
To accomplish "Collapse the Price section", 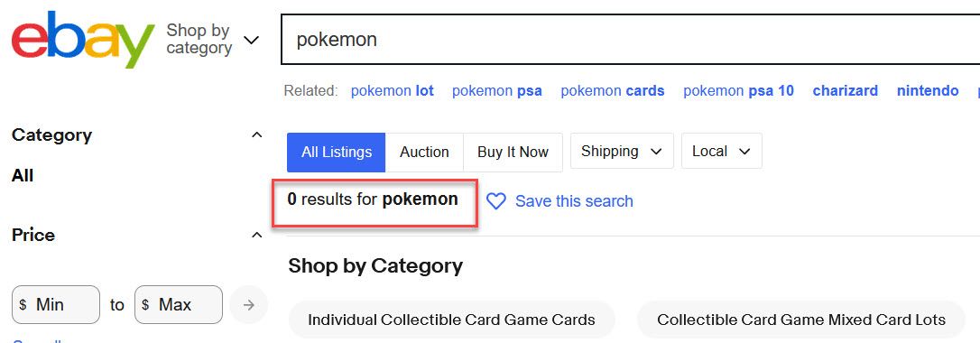I will point(256,235).
